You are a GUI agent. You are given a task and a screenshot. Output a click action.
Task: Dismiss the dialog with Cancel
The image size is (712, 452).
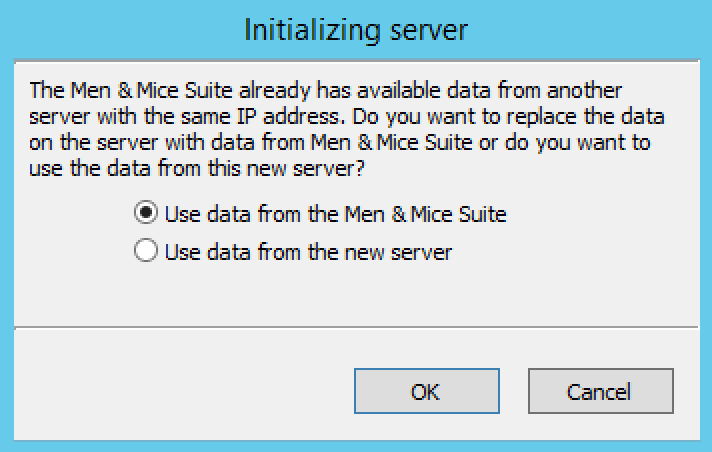pos(600,391)
